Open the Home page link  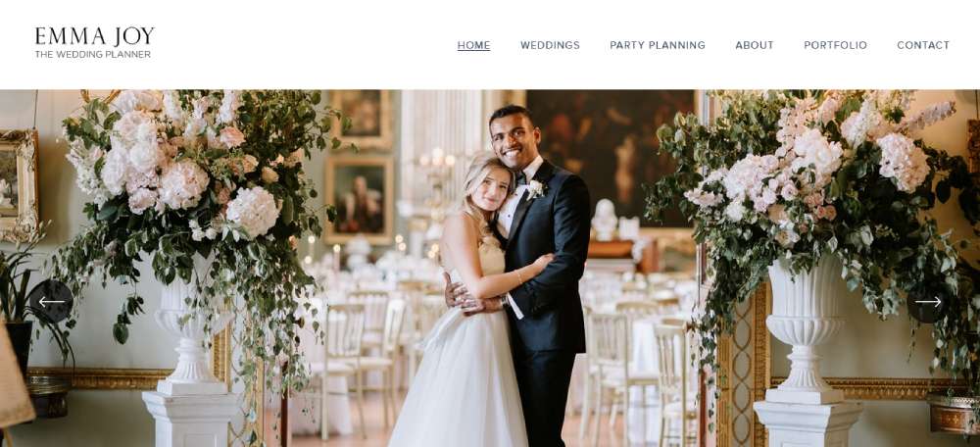coord(473,45)
